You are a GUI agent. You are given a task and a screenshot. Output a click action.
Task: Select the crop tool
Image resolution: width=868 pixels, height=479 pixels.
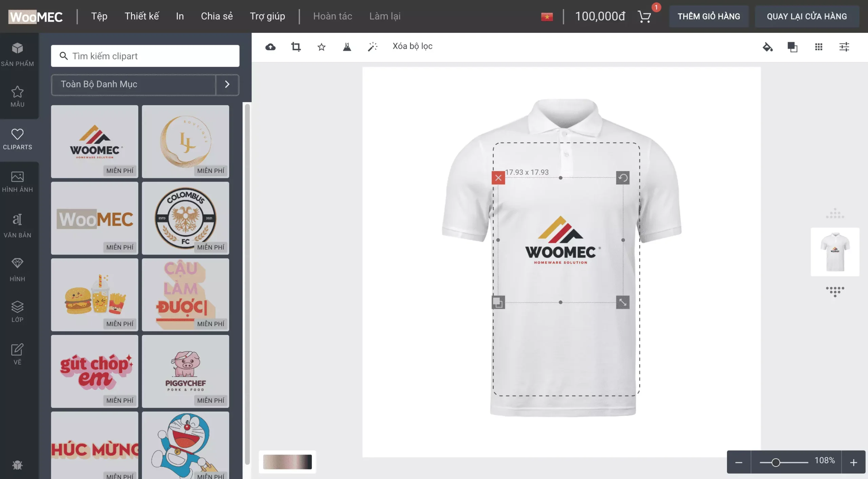coord(296,47)
